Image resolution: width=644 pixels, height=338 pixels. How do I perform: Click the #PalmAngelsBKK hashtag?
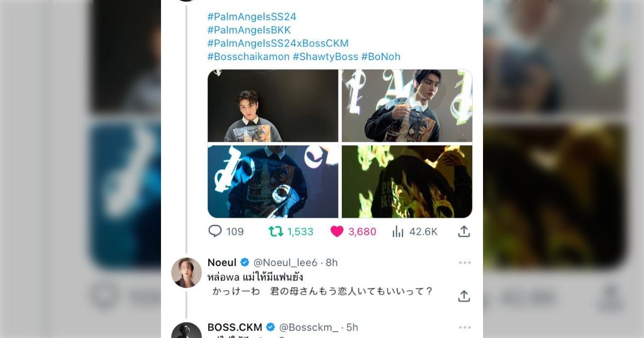point(249,30)
